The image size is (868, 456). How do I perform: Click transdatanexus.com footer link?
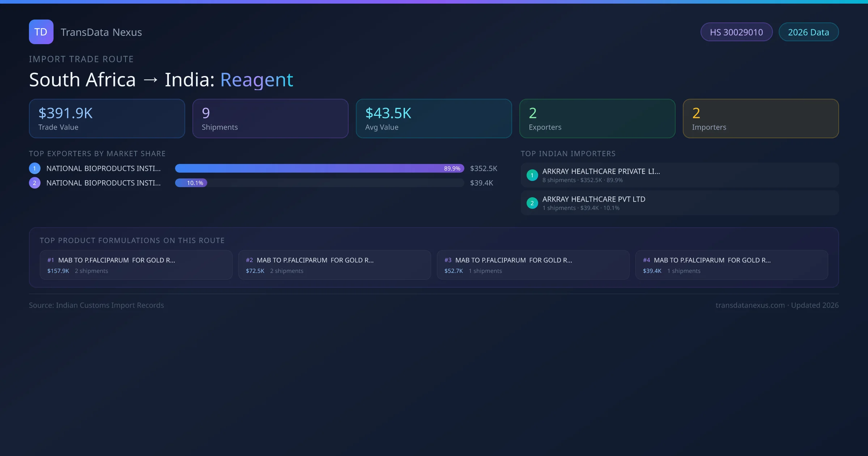click(x=750, y=305)
